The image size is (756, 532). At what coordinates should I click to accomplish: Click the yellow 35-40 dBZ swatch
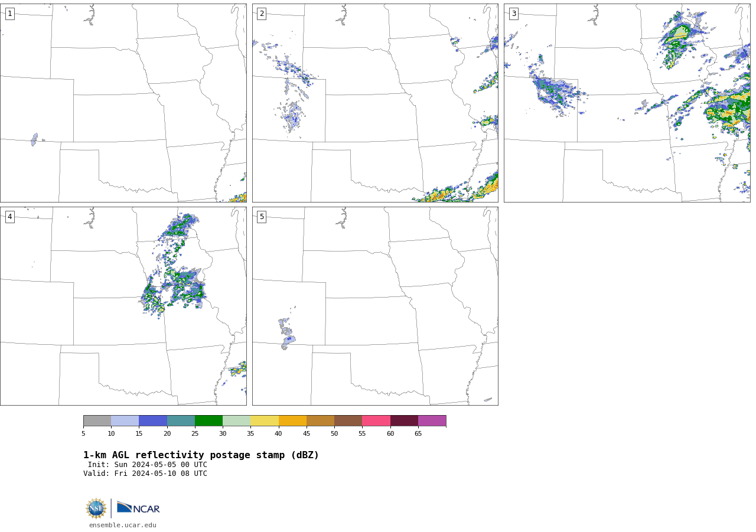coord(265,420)
